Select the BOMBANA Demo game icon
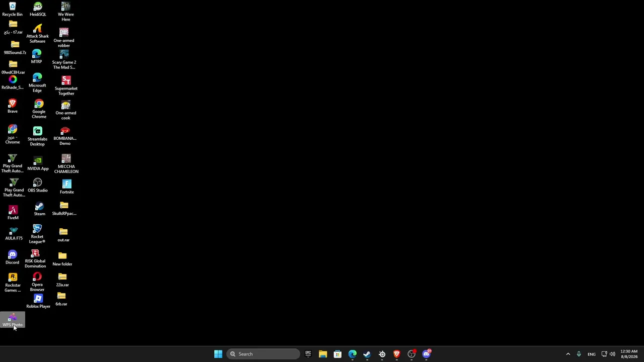The width and height of the screenshot is (644, 362). coord(65,136)
